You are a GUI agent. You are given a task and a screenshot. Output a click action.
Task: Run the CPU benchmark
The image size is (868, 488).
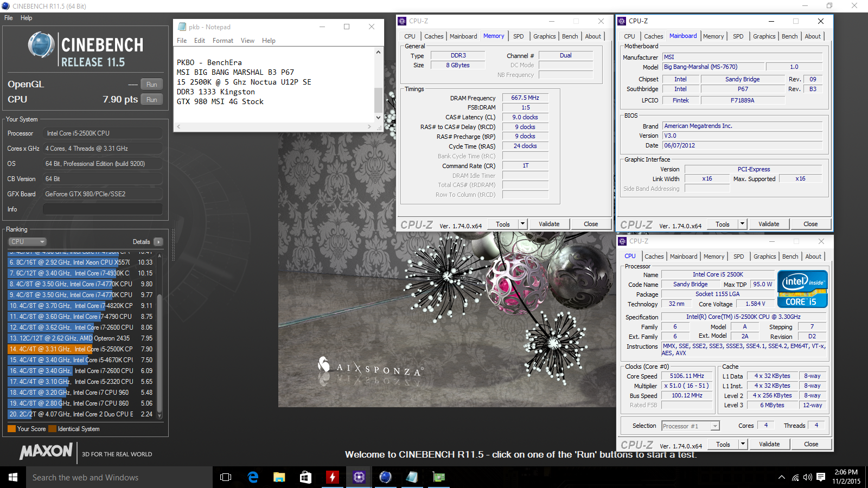pos(152,99)
